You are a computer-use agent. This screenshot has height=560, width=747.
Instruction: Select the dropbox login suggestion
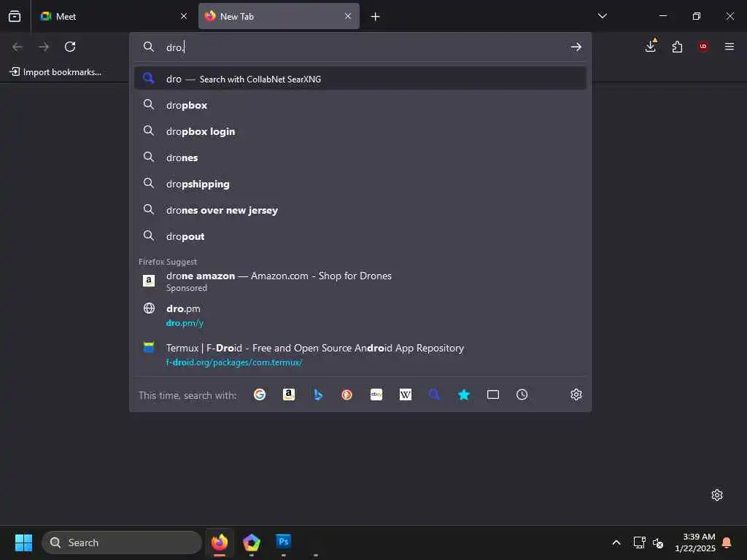tap(360, 131)
